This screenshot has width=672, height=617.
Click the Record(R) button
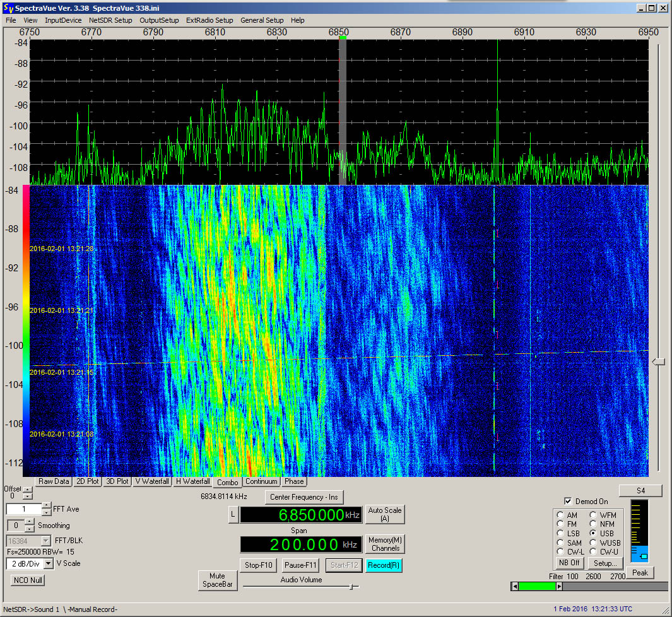tap(384, 565)
